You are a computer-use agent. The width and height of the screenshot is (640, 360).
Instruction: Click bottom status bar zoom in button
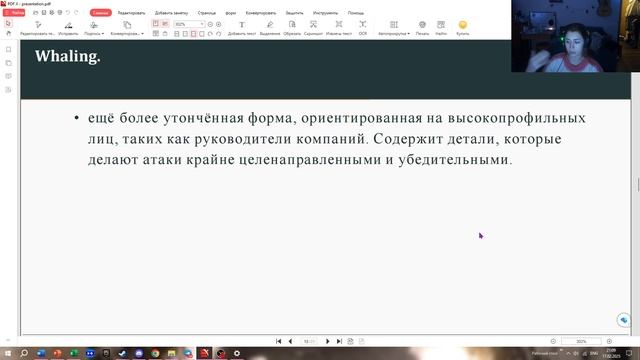(609, 341)
